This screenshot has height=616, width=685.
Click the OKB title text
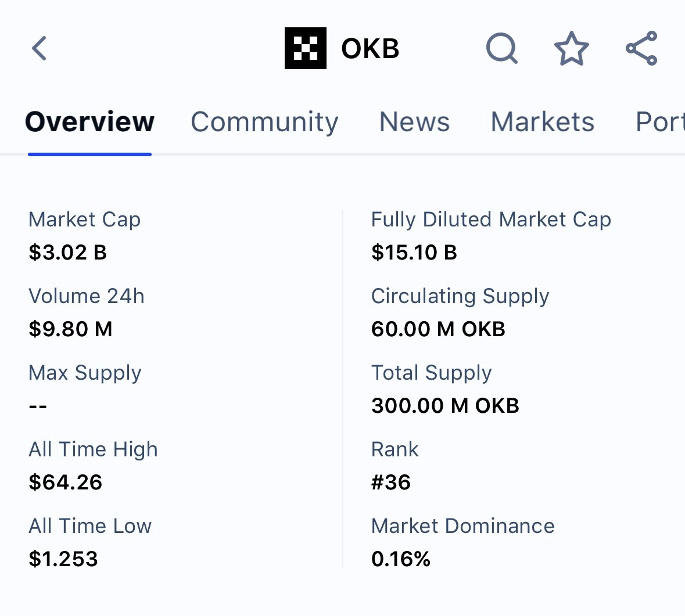(x=370, y=48)
